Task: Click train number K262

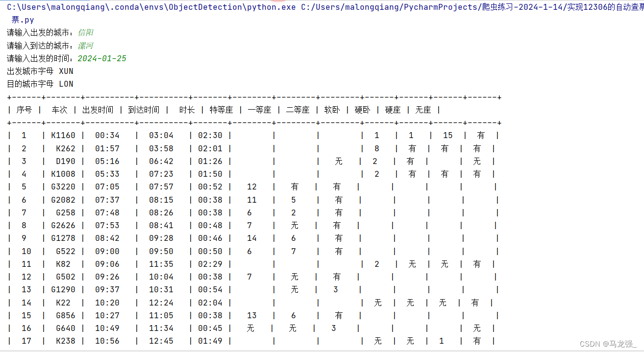Action: pos(66,148)
